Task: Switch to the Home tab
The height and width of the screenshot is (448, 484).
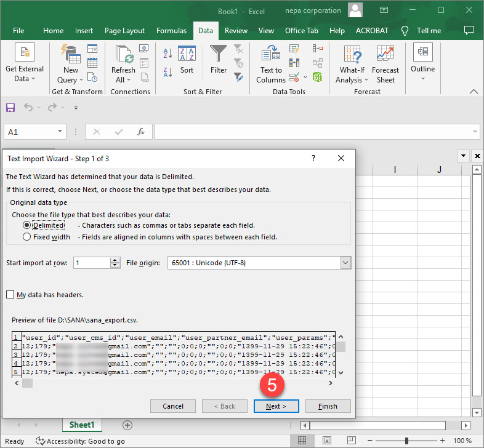Action: [x=54, y=31]
